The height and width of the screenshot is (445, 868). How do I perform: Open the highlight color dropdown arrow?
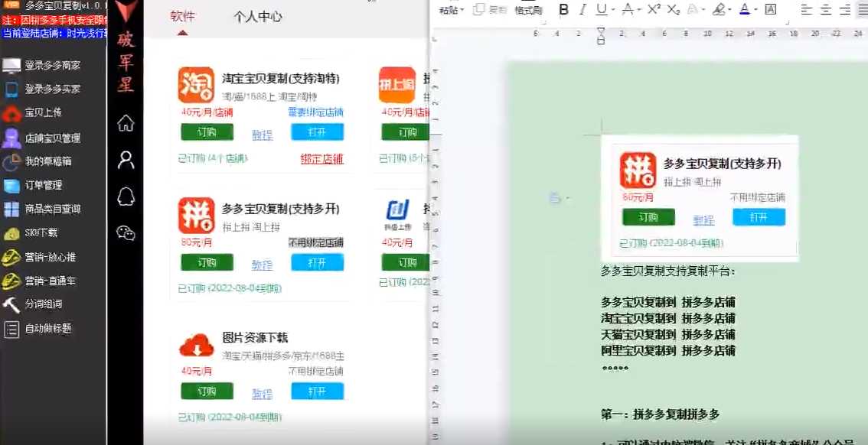click(731, 10)
